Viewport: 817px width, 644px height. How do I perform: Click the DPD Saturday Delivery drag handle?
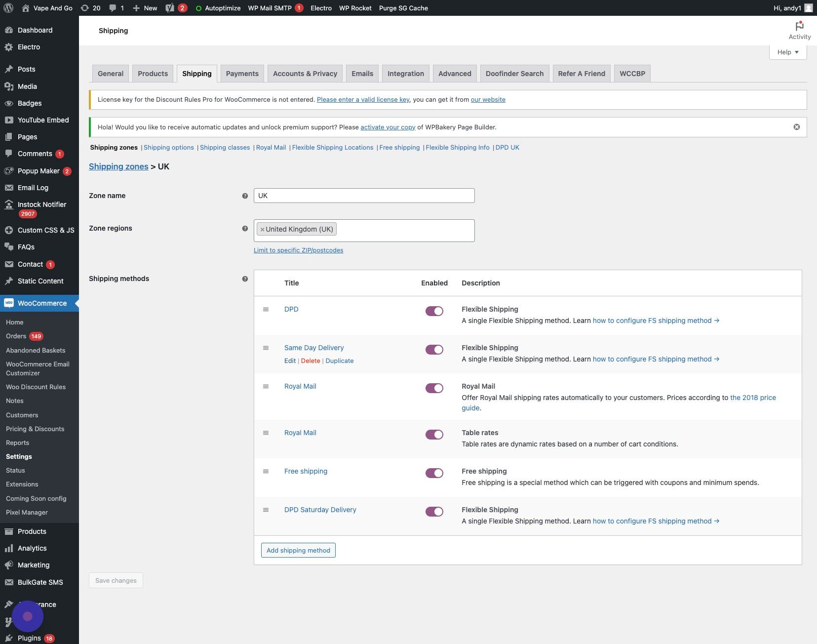tap(266, 510)
